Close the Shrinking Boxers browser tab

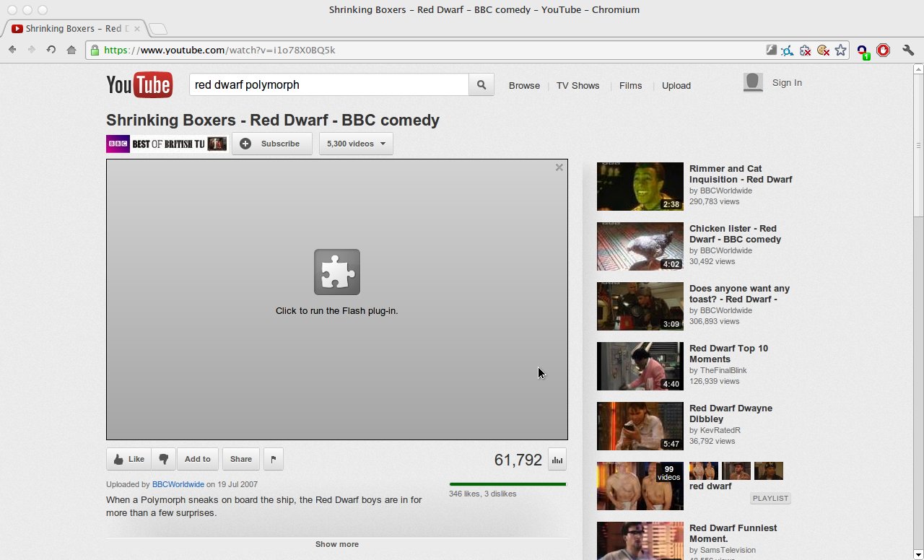pos(137,29)
